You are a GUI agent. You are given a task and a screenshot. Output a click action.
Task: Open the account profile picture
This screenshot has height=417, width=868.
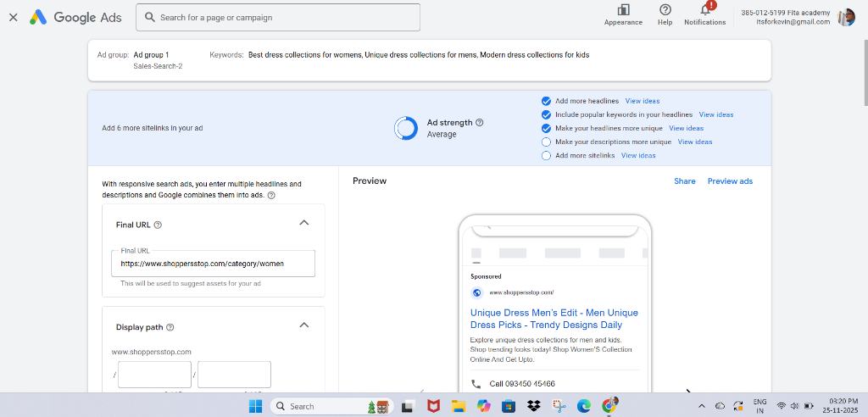(x=846, y=17)
